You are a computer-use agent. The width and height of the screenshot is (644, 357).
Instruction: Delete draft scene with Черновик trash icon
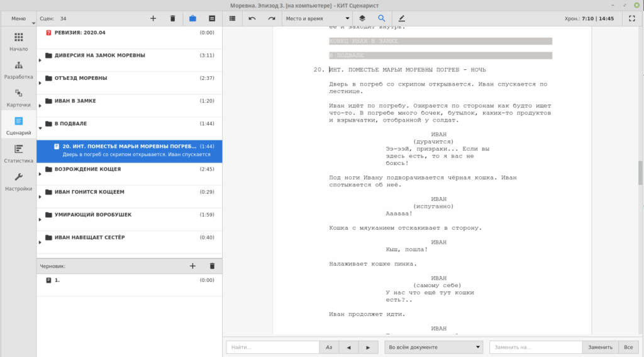(212, 266)
